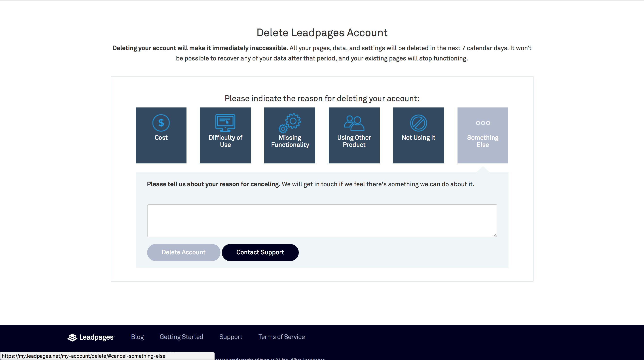Click the Contact Support button

[260, 252]
